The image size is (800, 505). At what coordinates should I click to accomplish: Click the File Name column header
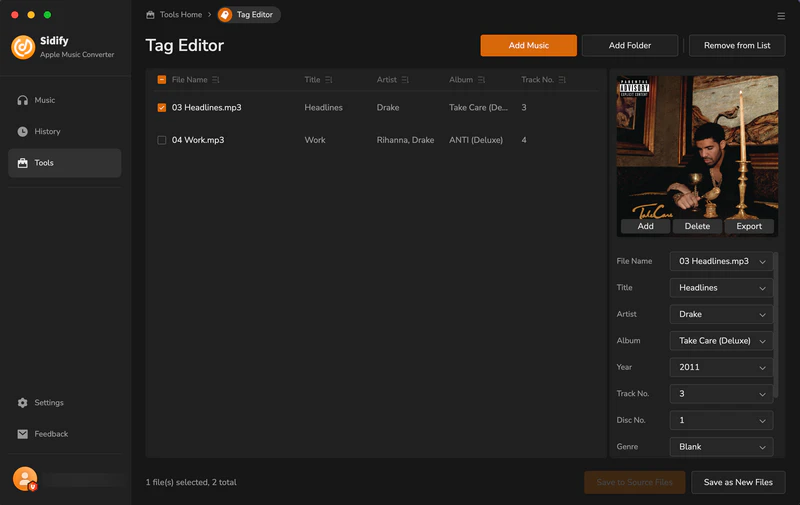coord(189,80)
